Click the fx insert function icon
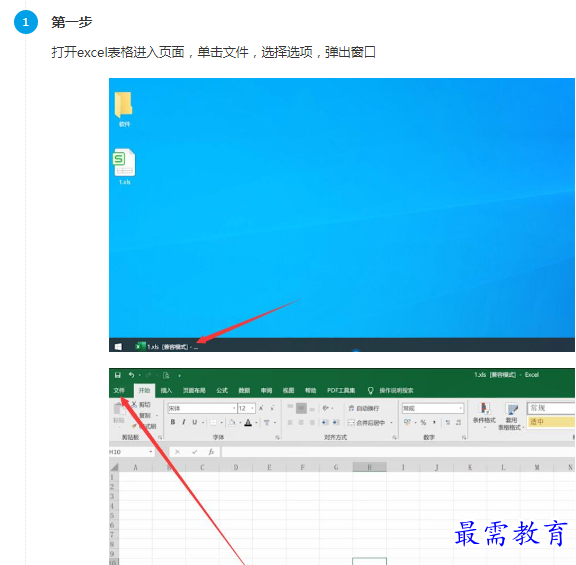Screen dimensions: 576x565 (x=211, y=452)
